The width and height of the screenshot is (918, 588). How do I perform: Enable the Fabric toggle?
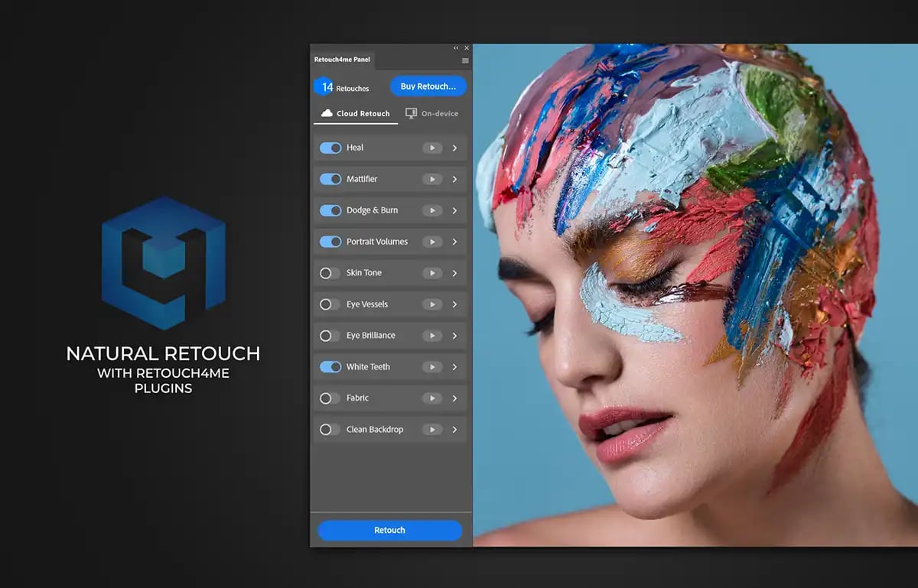330,398
